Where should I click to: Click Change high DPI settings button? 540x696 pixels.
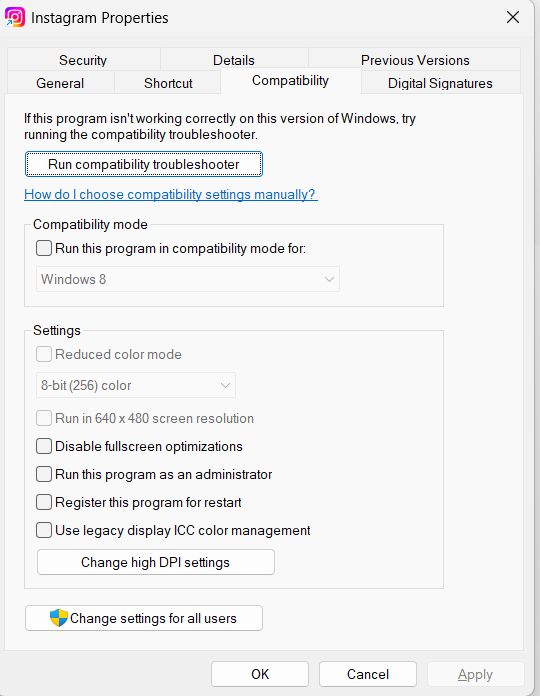coord(156,562)
